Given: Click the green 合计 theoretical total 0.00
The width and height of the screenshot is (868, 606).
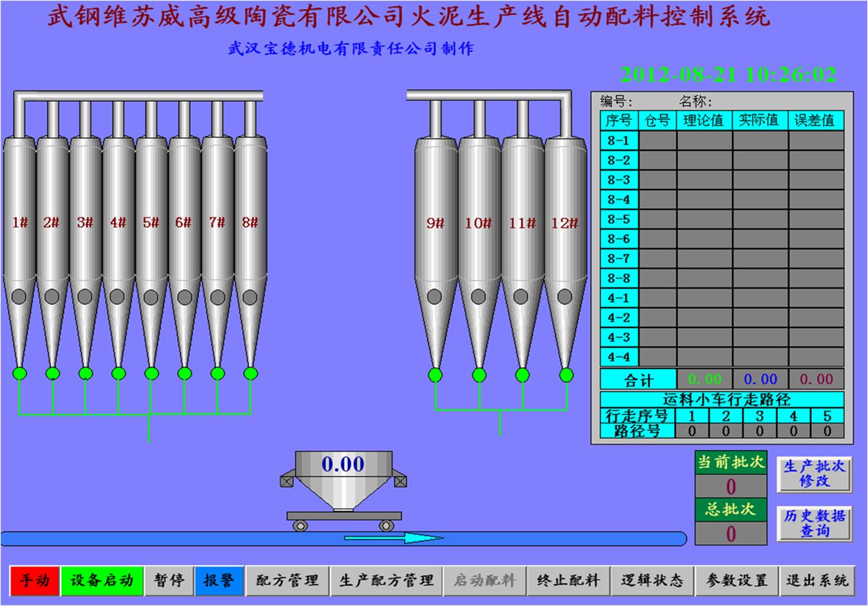Looking at the screenshot, I should pos(704,379).
